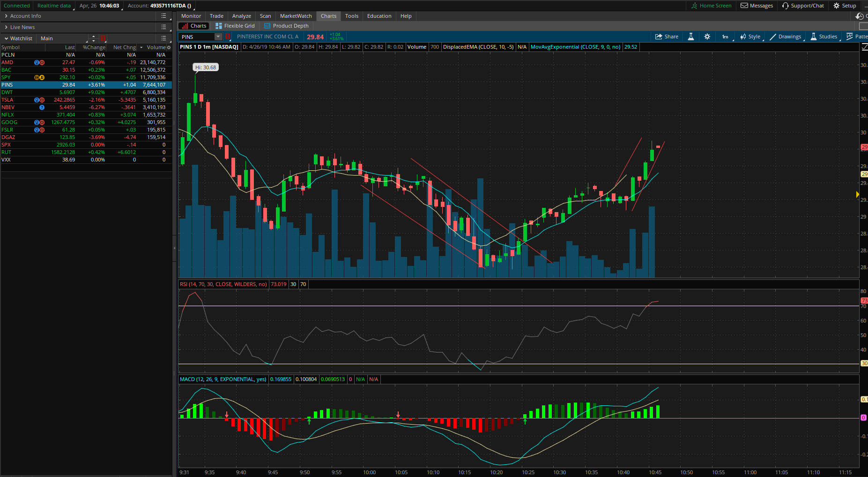This screenshot has width=868, height=477.
Task: Open the Style dropdown menu
Action: pyautogui.click(x=750, y=37)
